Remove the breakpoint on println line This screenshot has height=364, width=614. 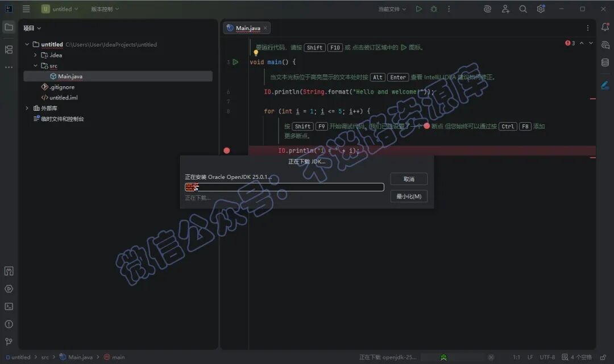226,150
